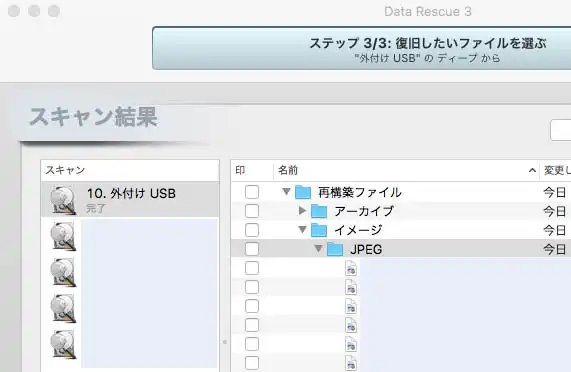Select the 10. 外付け USB scan entry
571x372 pixels.
coord(130,200)
